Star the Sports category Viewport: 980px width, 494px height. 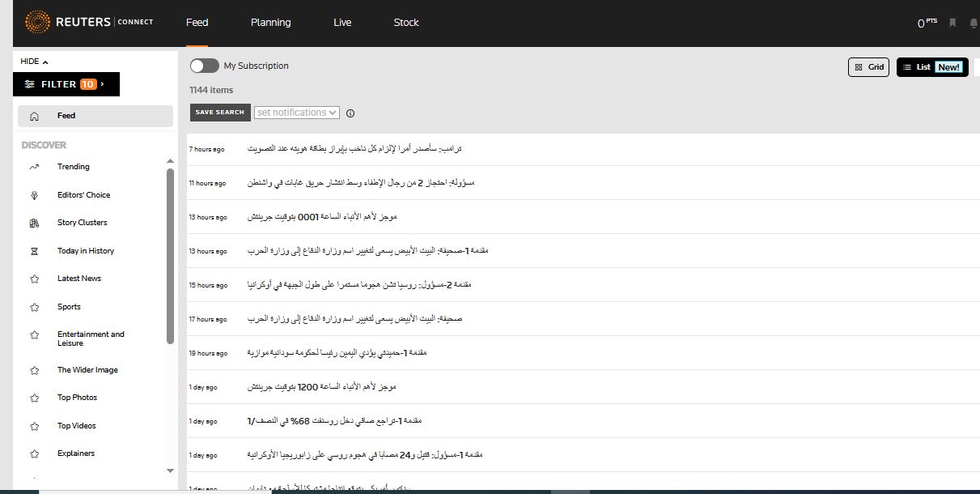[34, 306]
